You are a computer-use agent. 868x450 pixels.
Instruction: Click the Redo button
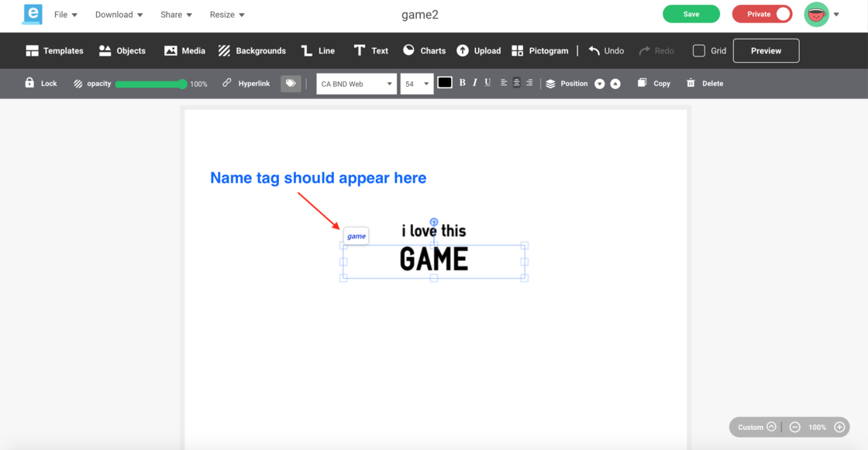656,51
